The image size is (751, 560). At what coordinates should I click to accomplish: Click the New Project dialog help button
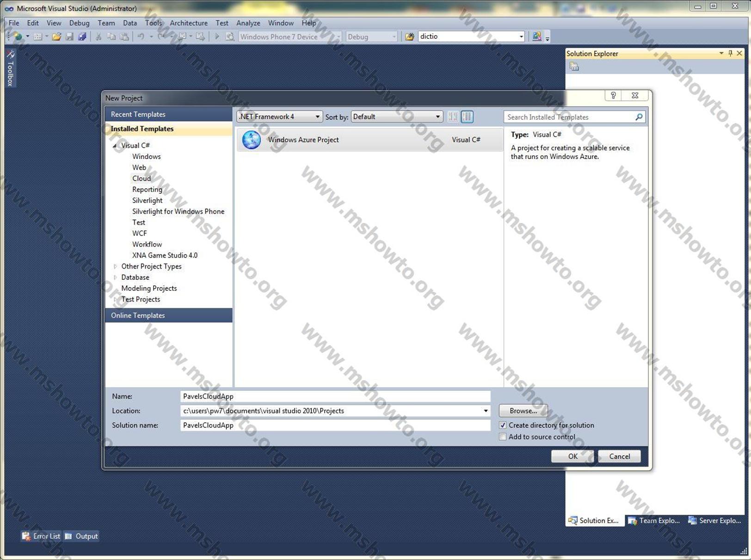[x=613, y=95]
